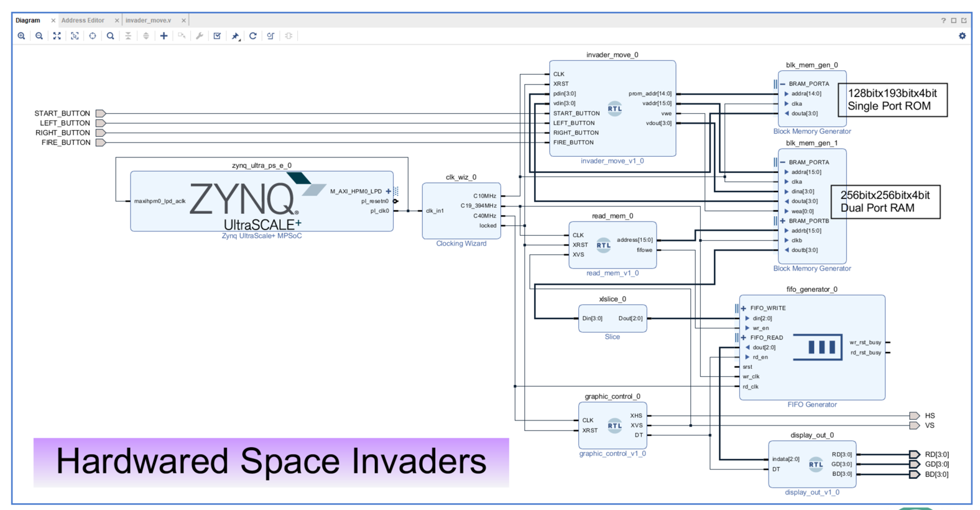Image resolution: width=980 pixels, height=510 pixels.
Task: Click the Zoom Fit toolbar icon
Action: [57, 36]
